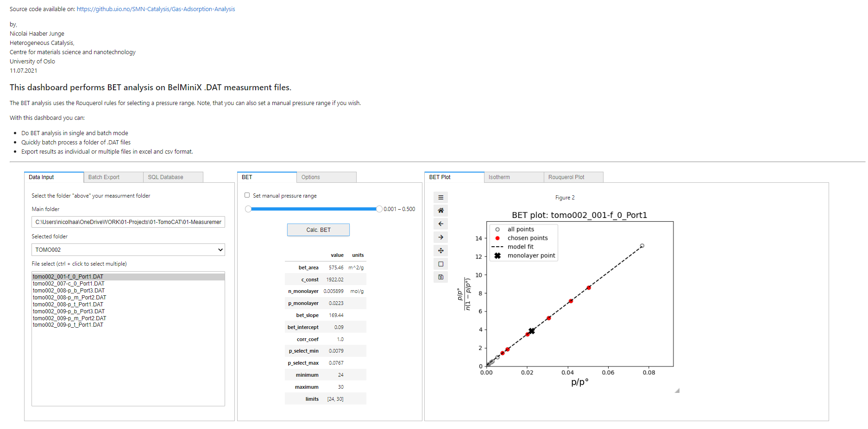
Task: Select file tomo002_008-p_b_Port3.DAT
Action: [68, 290]
